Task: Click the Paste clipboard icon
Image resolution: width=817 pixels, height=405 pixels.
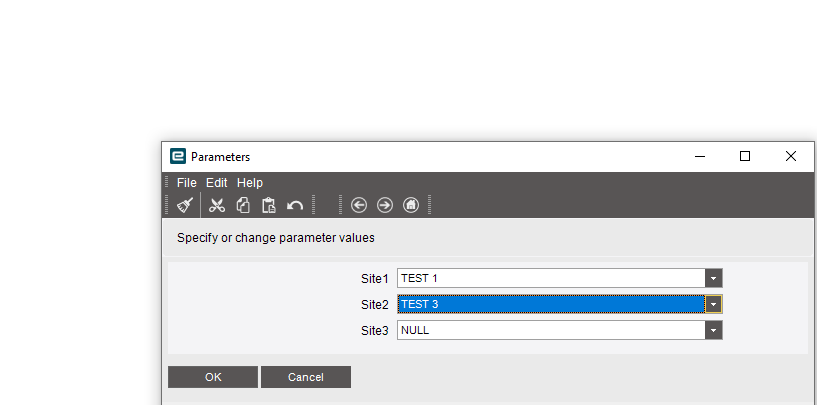Action: tap(268, 205)
